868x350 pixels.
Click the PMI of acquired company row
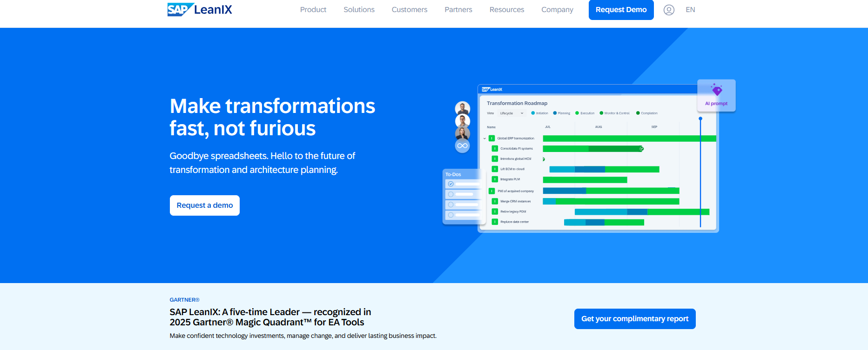[x=516, y=191]
